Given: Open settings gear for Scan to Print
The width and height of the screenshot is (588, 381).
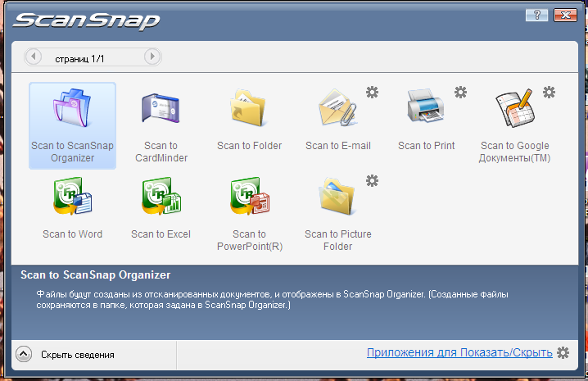Looking at the screenshot, I should point(460,92).
